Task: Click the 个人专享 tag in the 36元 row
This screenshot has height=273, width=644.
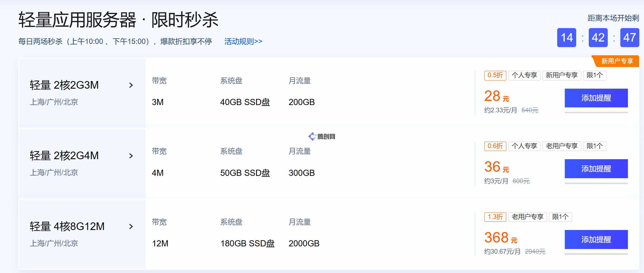Action: [x=524, y=146]
